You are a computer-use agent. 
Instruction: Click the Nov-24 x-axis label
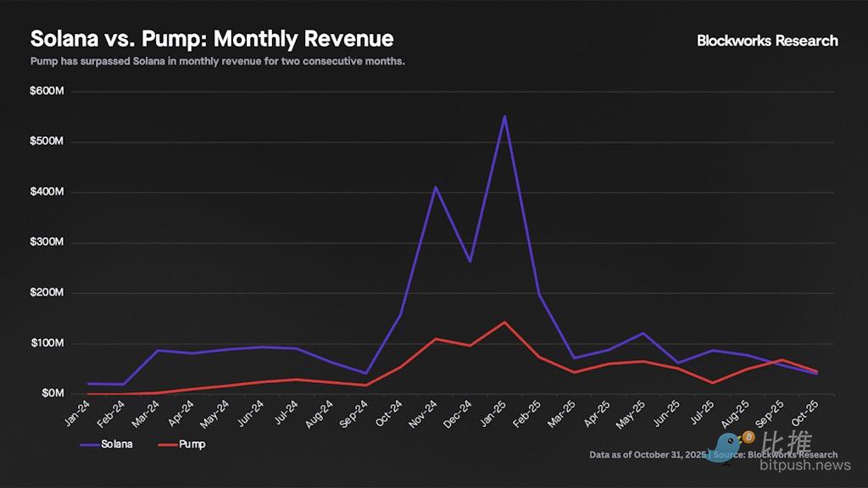click(x=424, y=412)
